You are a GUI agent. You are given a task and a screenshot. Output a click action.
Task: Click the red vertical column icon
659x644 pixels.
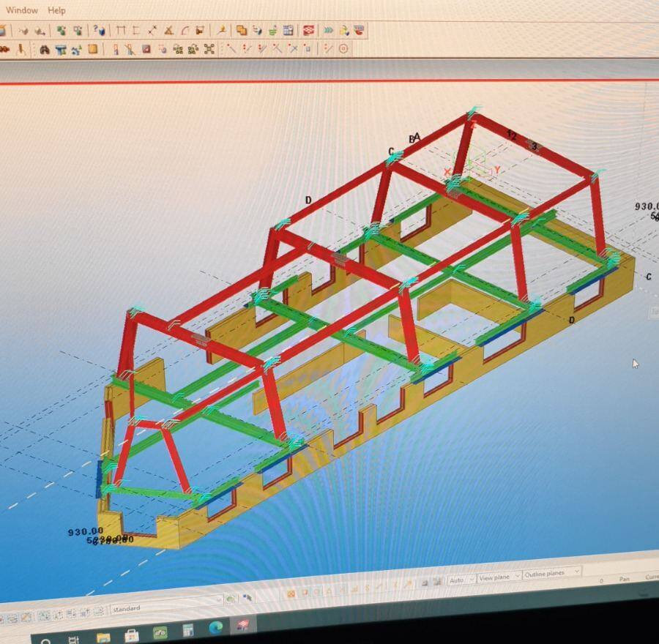coord(116,50)
